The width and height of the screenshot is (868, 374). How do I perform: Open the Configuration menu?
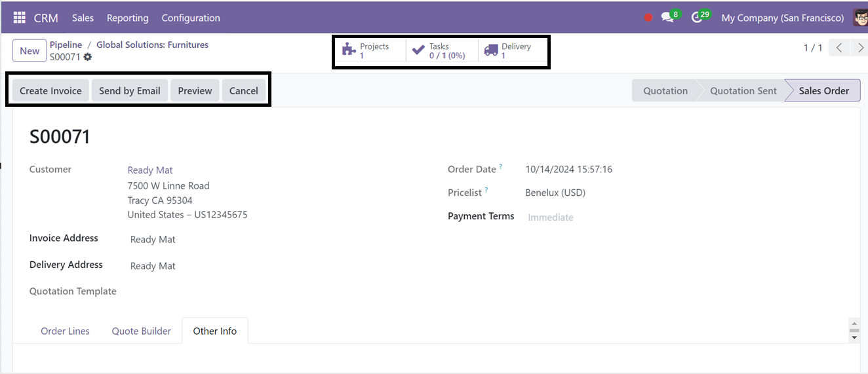[191, 18]
